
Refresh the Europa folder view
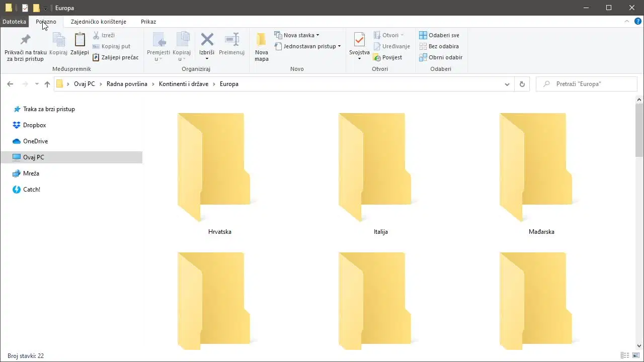[x=522, y=84]
